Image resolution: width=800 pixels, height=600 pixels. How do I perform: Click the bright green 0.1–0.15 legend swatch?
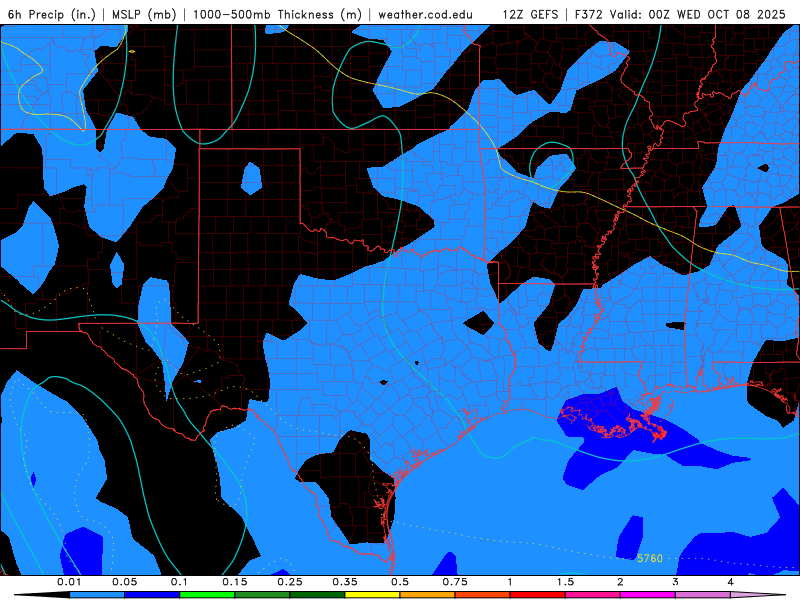[207, 595]
